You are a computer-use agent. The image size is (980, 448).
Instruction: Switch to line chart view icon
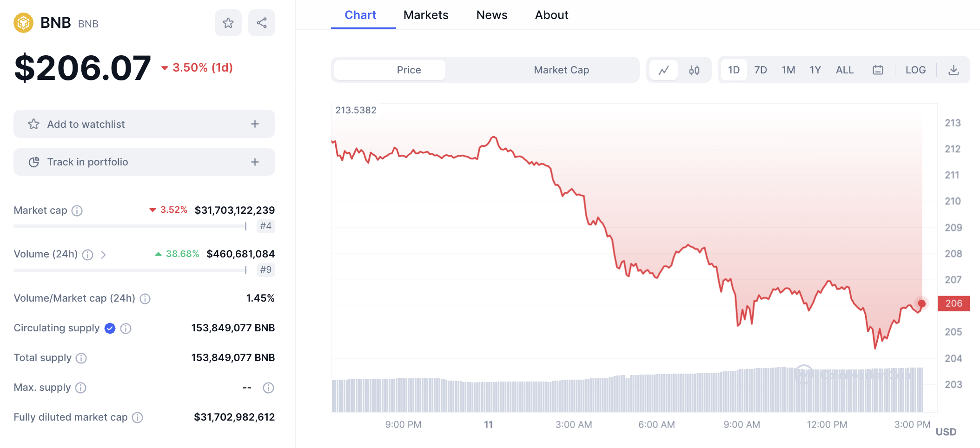click(663, 70)
